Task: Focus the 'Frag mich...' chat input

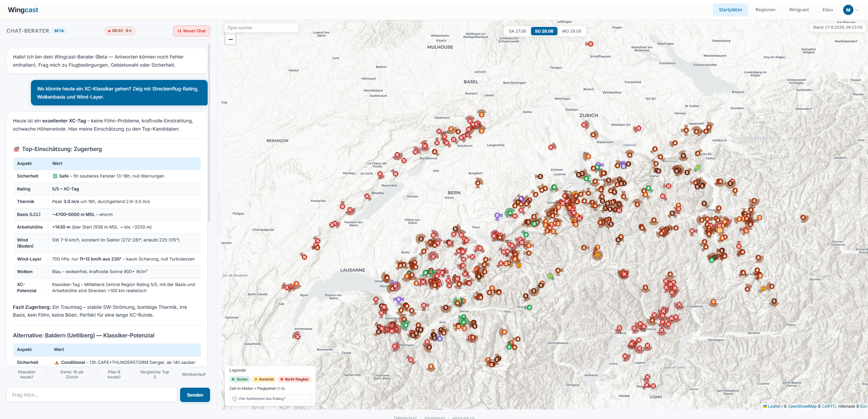Action: coord(92,395)
